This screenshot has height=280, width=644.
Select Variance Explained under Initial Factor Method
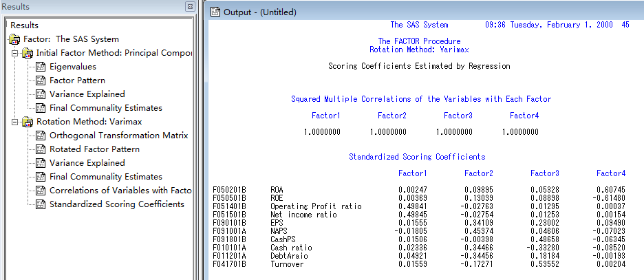point(87,94)
